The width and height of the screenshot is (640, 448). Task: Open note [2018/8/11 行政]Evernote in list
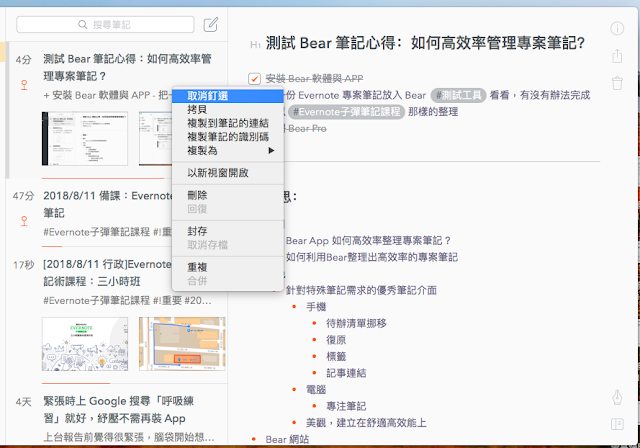[x=117, y=315]
